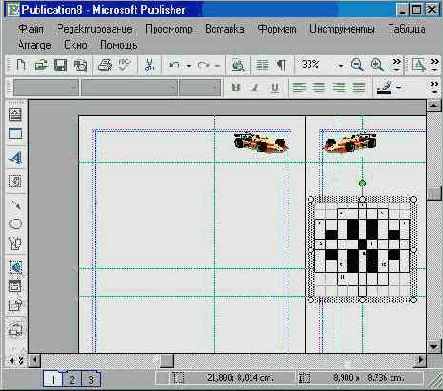The width and height of the screenshot is (443, 391).
Task: Open the Формат menu
Action: 277,29
